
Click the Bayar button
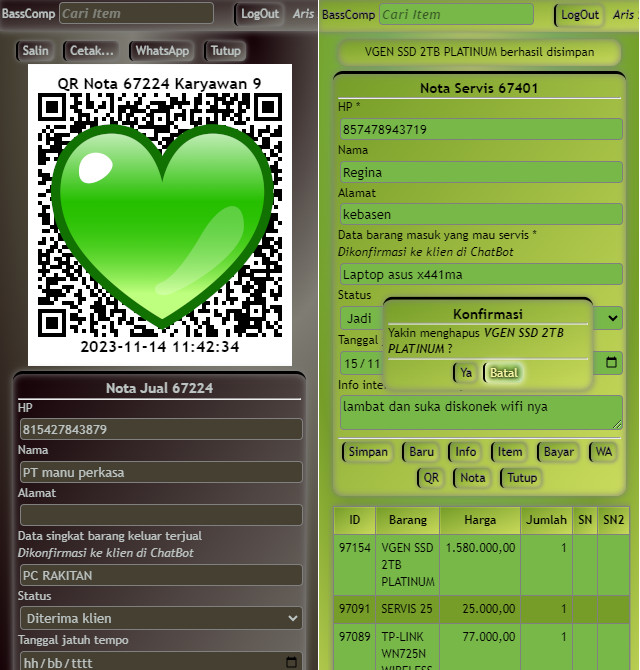point(558,452)
